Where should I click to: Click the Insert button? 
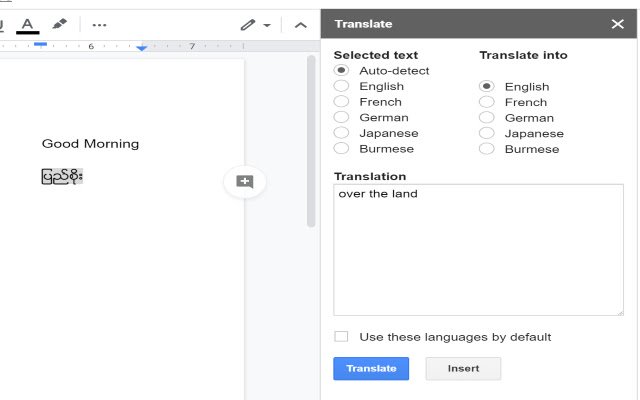click(463, 369)
